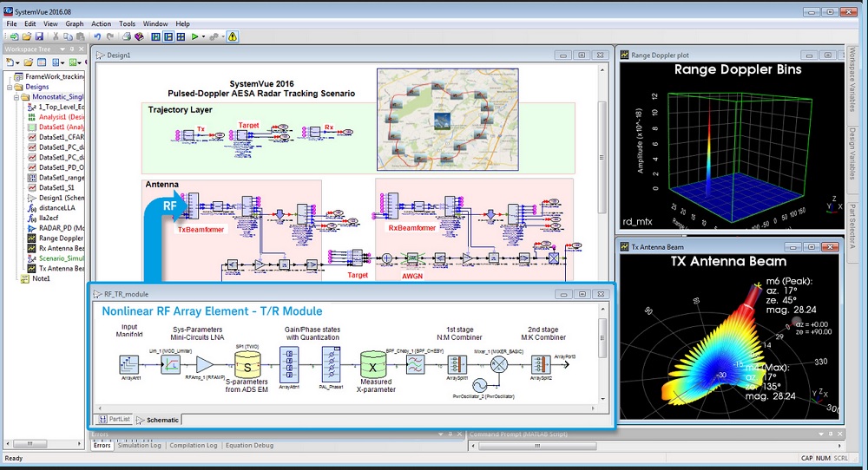The width and height of the screenshot is (868, 470).
Task: Open the Action menu
Action: click(101, 23)
